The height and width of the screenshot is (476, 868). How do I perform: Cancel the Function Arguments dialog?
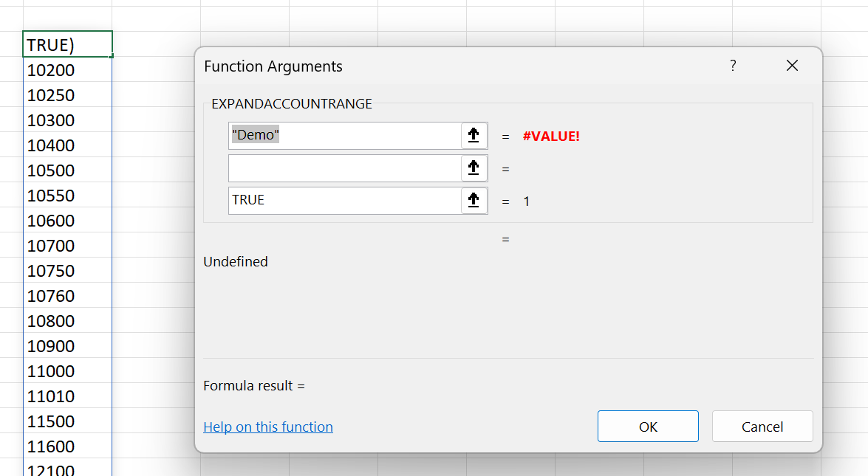point(762,427)
